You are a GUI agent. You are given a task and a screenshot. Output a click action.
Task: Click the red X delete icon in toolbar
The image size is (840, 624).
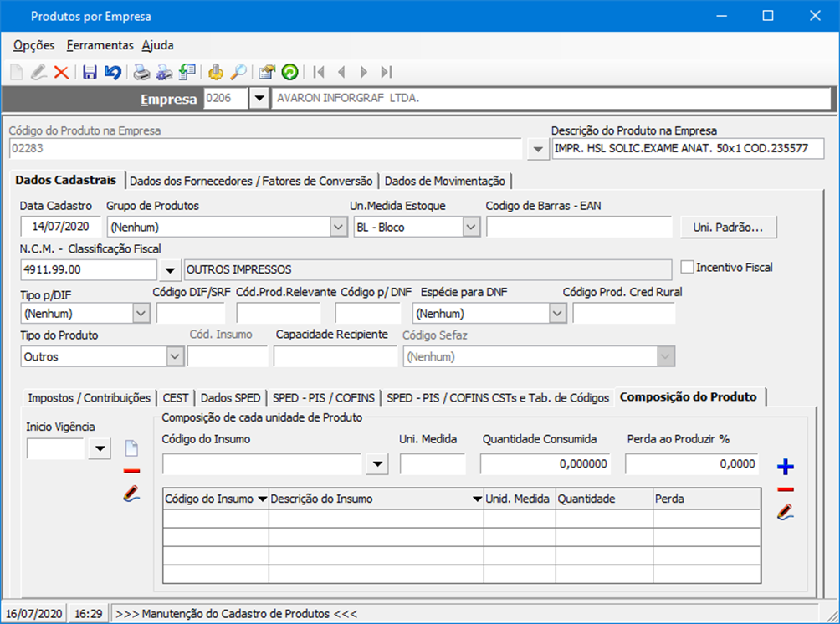[62, 72]
